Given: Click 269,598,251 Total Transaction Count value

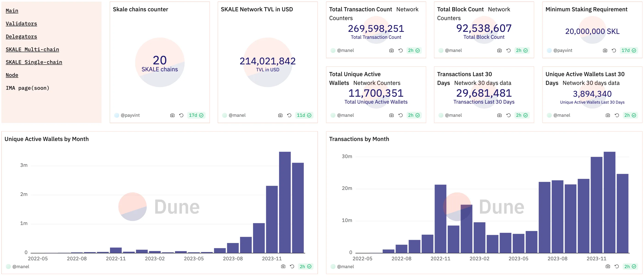Looking at the screenshot, I should (376, 29).
